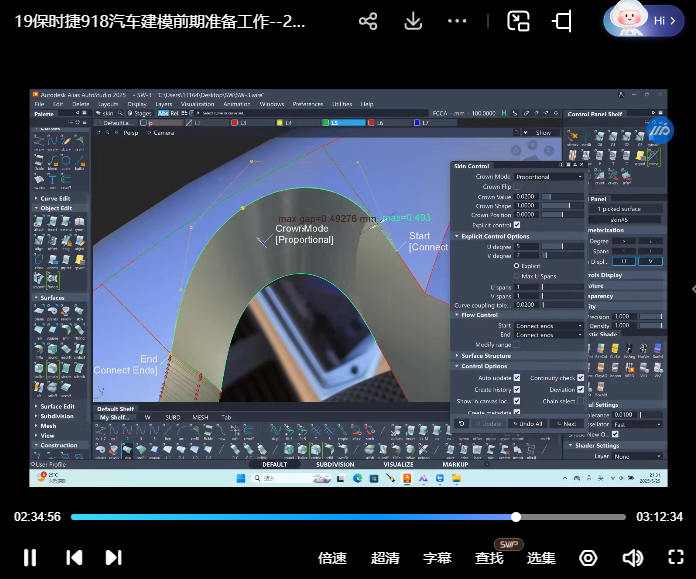The width and height of the screenshot is (696, 579).
Task: Pause the video playback
Action: click(x=30, y=558)
